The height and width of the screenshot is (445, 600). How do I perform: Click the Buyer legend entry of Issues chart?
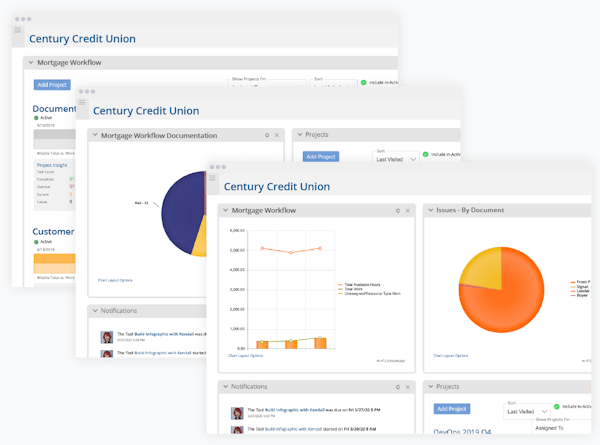[579, 295]
